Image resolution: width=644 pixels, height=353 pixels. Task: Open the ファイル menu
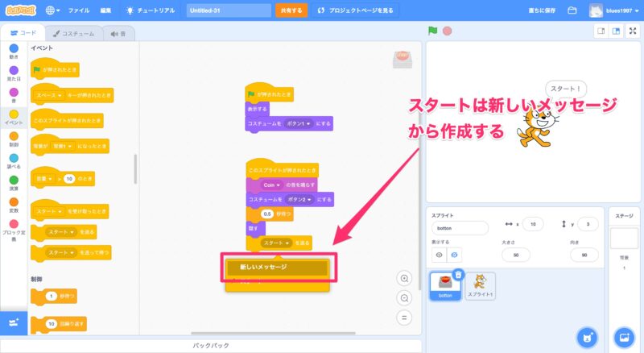click(79, 10)
